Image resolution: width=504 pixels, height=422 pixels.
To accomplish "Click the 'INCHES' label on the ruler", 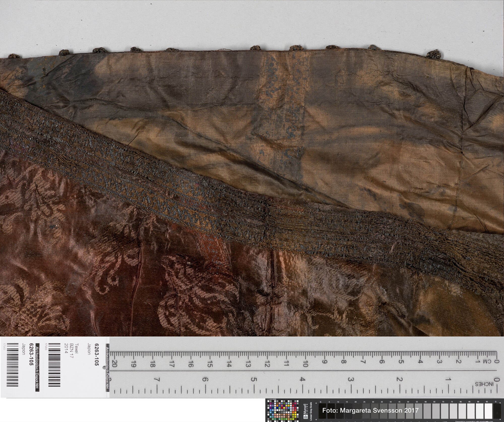I will (484, 384).
